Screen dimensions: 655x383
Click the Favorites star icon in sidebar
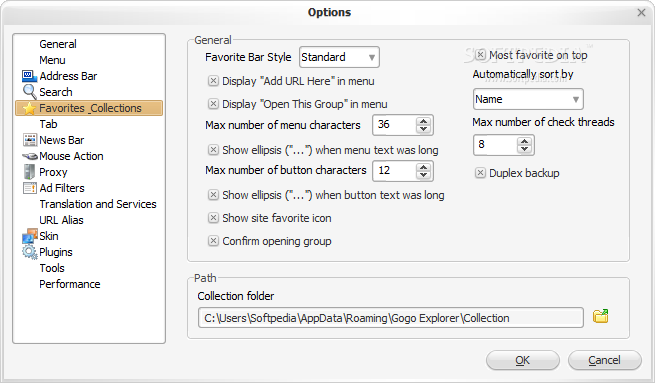pos(29,108)
